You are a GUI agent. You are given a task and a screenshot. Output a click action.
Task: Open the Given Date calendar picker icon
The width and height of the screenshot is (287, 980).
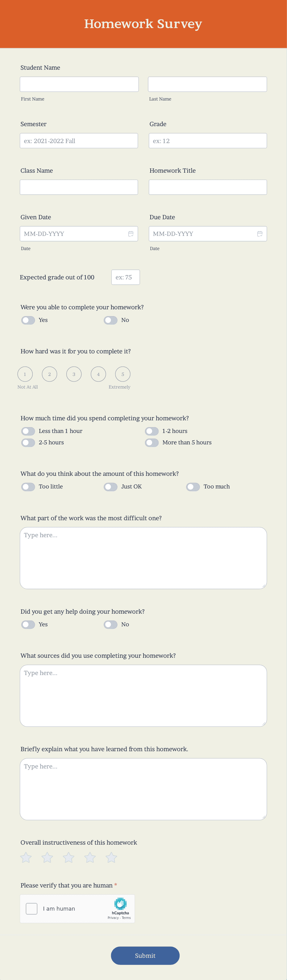(x=131, y=233)
